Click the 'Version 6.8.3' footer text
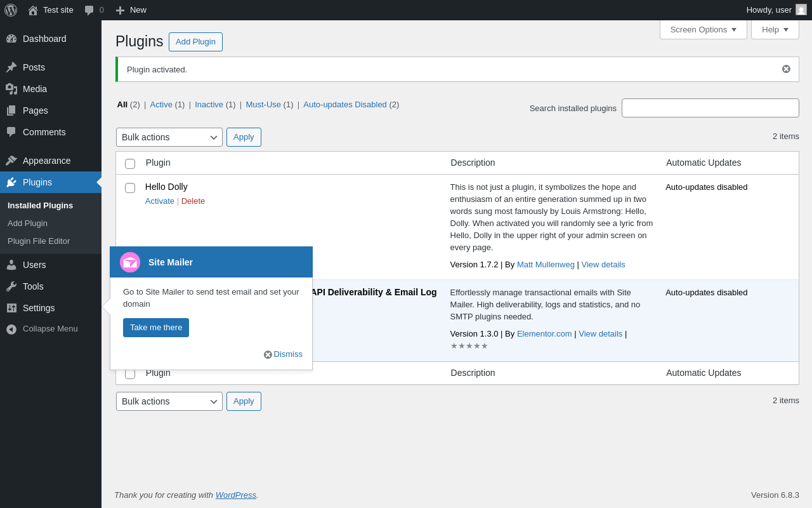The height and width of the screenshot is (508, 812). click(775, 495)
